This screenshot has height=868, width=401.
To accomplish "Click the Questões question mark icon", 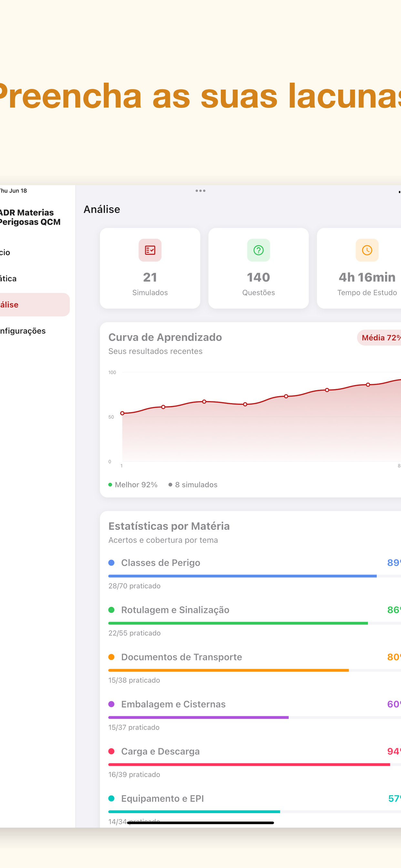I will [259, 250].
